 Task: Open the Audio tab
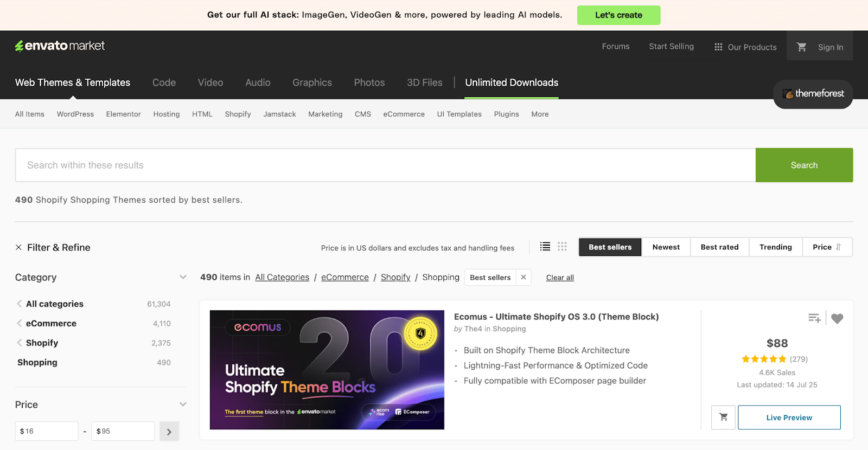[x=258, y=82]
